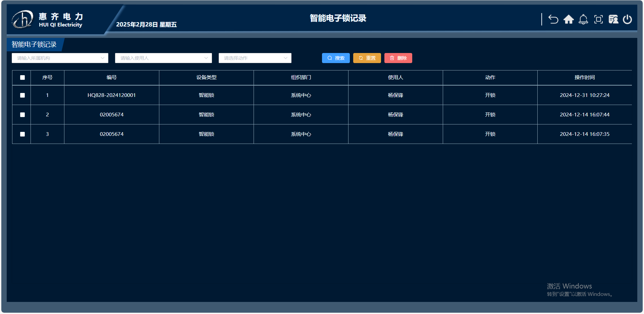Click the power logout icon
This screenshot has width=644, height=314.
click(x=628, y=19)
